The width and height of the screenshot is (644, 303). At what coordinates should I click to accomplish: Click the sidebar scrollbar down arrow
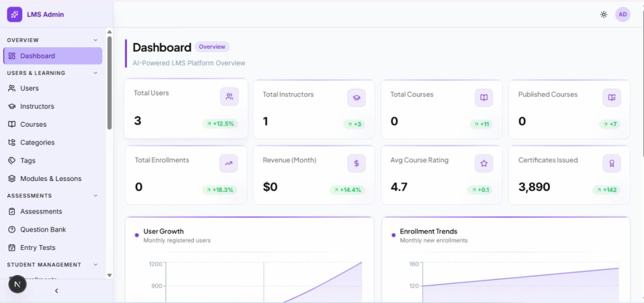tap(110, 275)
